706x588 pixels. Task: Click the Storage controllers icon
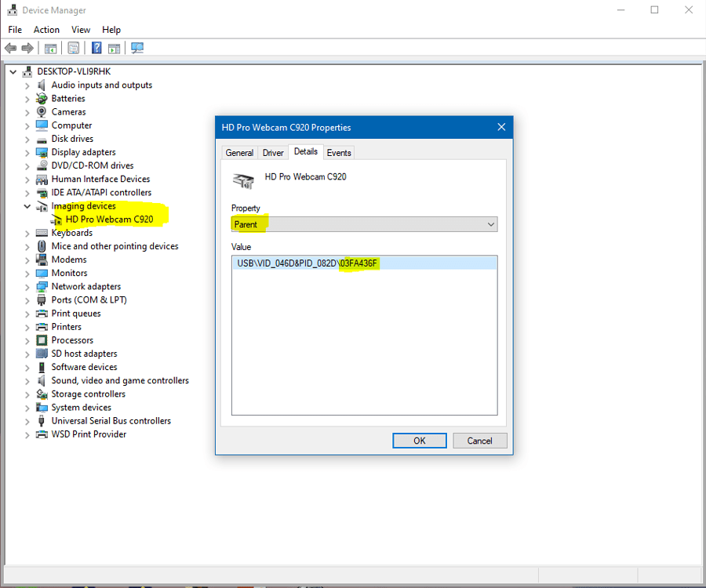(x=42, y=394)
